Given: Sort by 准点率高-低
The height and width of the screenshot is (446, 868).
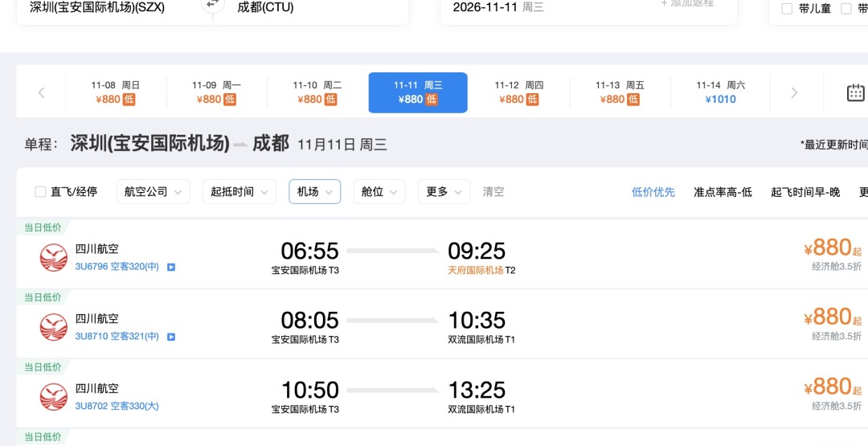Looking at the screenshot, I should (x=723, y=192).
